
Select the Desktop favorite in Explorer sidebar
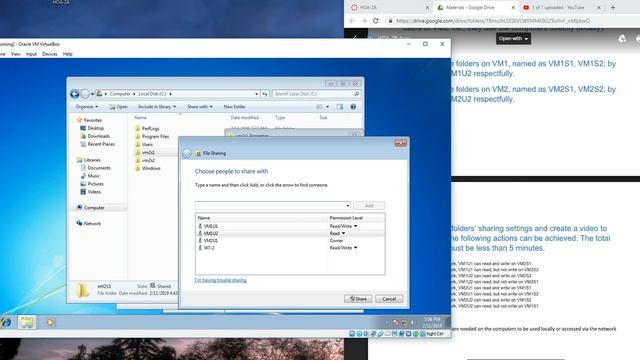pyautogui.click(x=92, y=128)
